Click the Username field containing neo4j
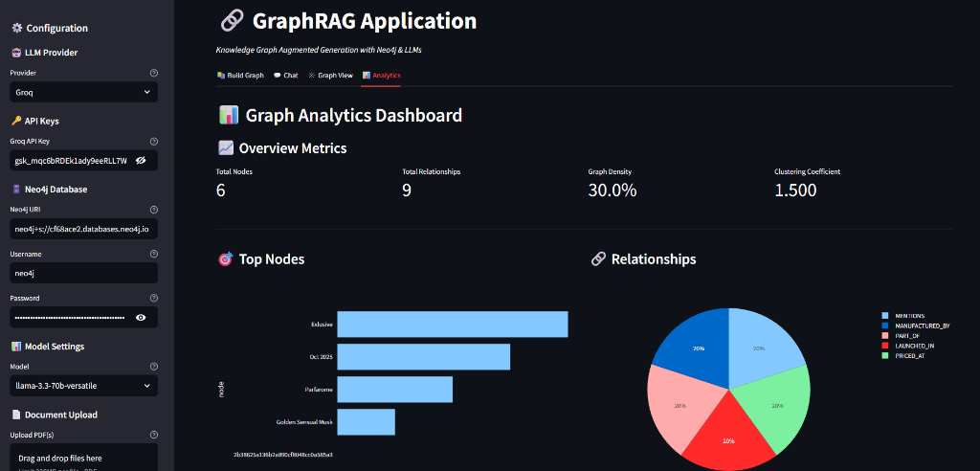 click(x=84, y=274)
